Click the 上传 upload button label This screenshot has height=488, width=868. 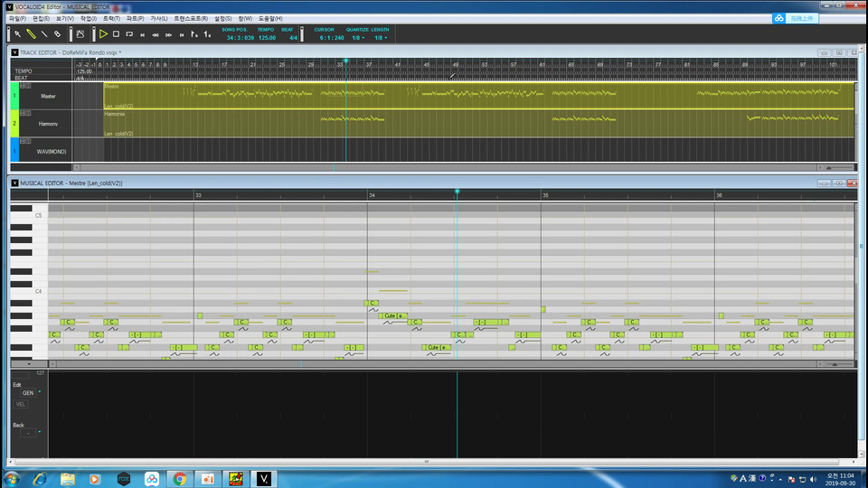click(802, 18)
